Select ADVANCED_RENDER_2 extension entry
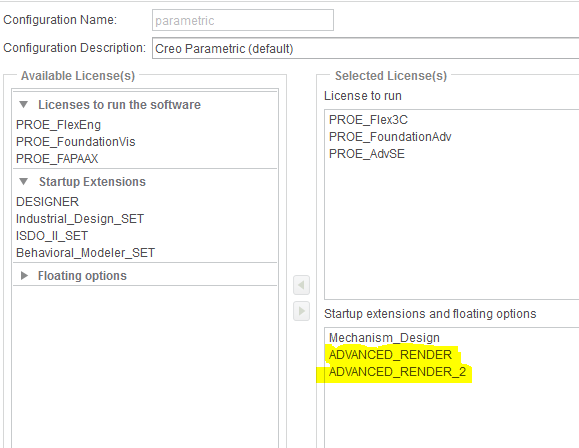The image size is (579, 448). (x=397, y=372)
